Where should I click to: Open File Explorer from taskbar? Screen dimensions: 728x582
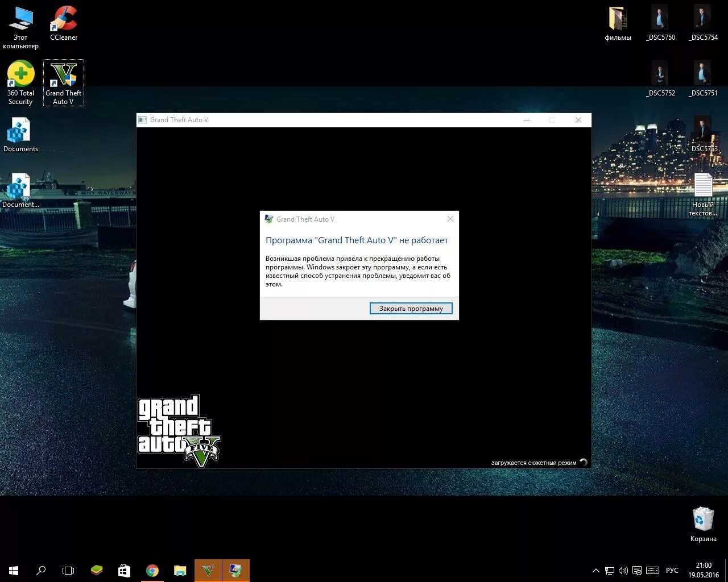click(x=180, y=571)
